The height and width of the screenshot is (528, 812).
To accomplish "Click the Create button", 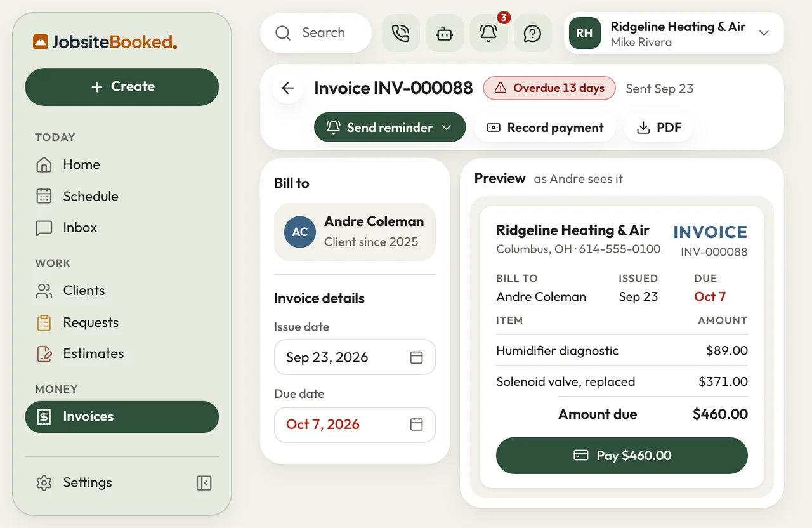I will coord(122,87).
